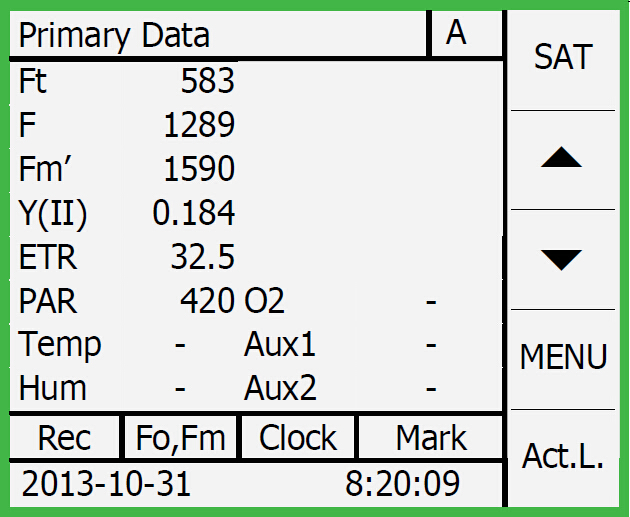This screenshot has height=517, width=630.
Task: Select the PAR value 420
Action: point(207,301)
